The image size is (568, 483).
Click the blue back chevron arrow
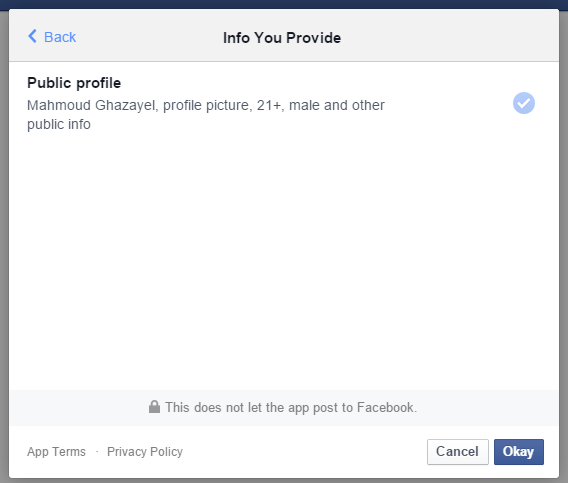tap(32, 36)
